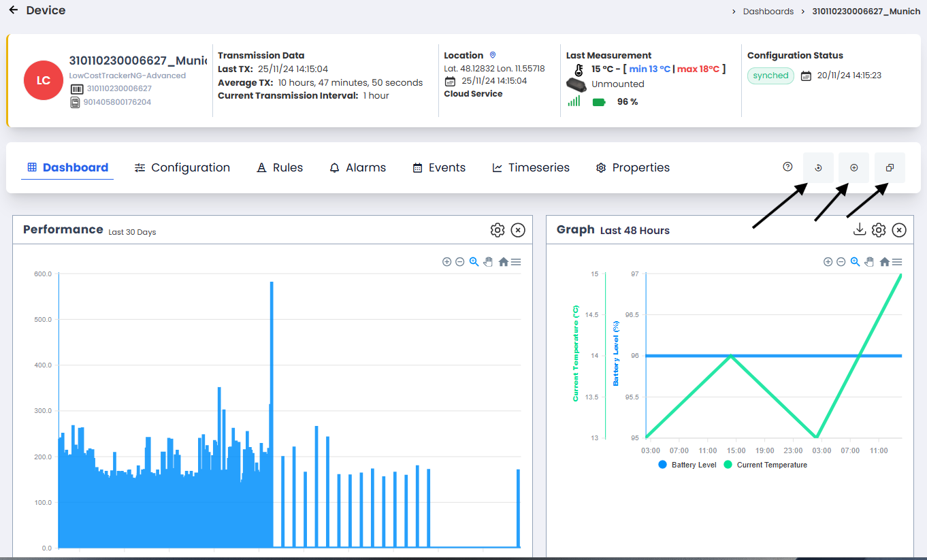
Task: Open the Timeseries tab
Action: click(531, 167)
